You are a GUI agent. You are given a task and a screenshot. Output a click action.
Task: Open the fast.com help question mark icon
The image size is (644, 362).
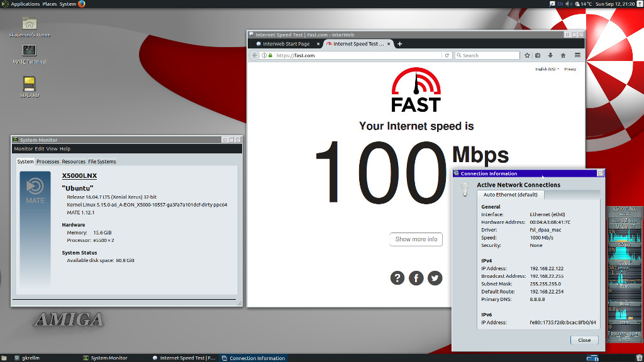(397, 278)
